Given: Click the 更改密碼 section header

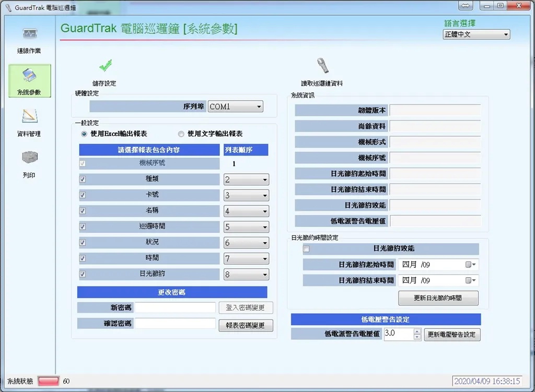Looking at the screenshot, I should [172, 292].
